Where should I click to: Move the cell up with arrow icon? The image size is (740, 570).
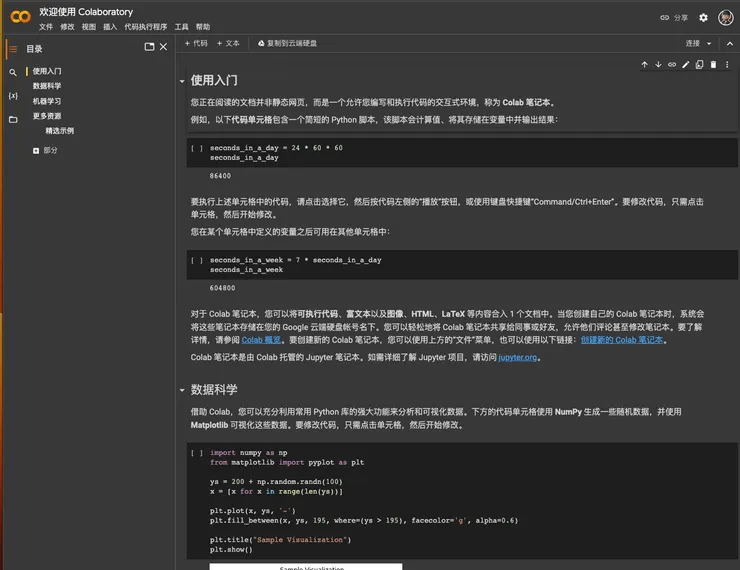[644, 65]
